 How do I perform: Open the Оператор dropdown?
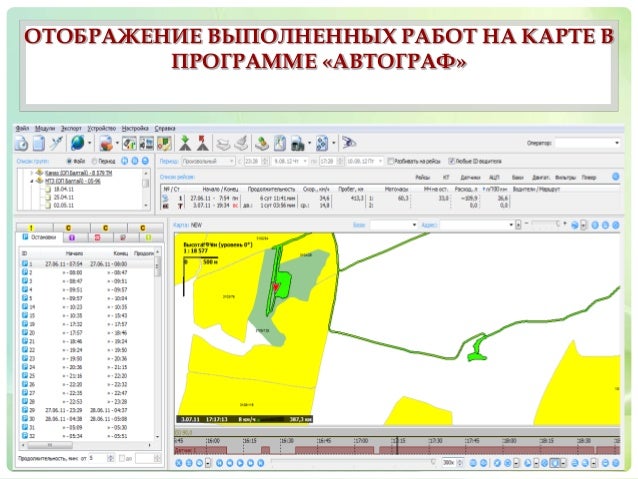pyautogui.click(x=587, y=143)
